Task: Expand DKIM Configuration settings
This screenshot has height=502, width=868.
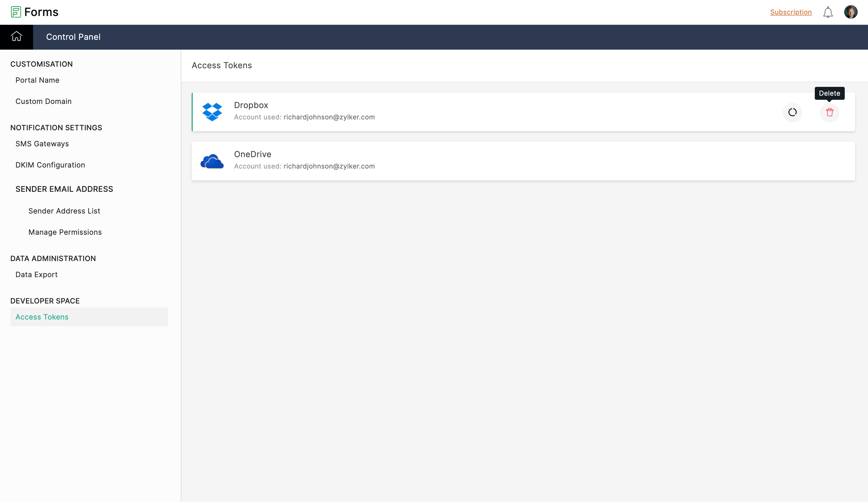Action: (x=50, y=164)
